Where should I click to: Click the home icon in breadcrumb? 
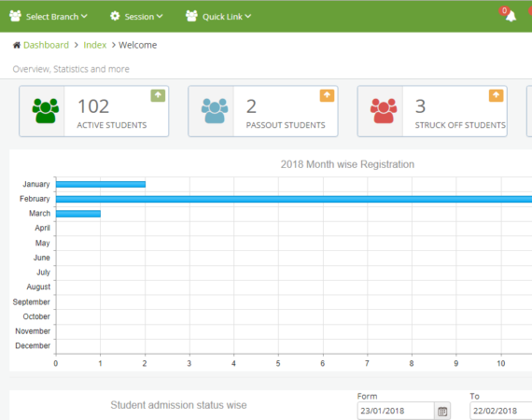[17, 45]
